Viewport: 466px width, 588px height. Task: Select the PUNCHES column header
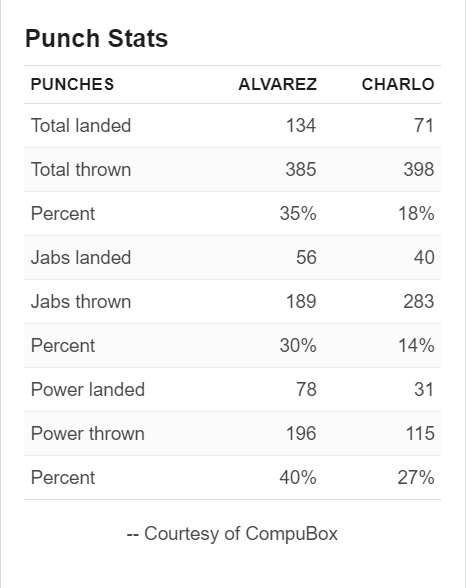point(72,84)
